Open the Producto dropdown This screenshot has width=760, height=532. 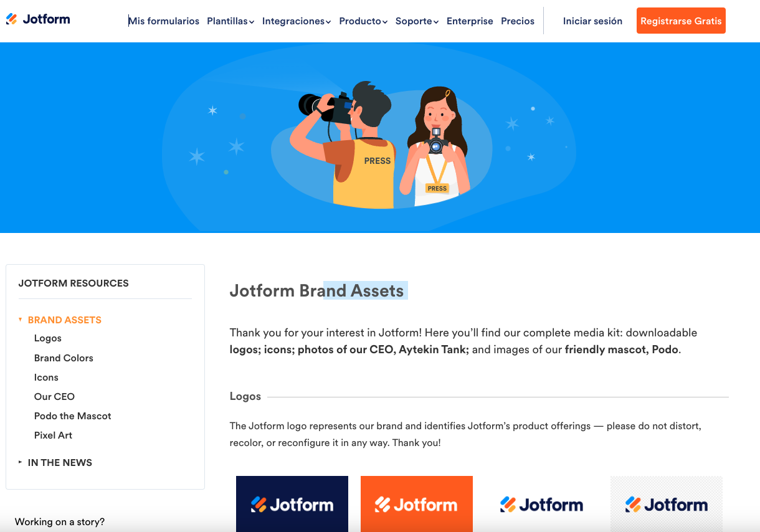[x=363, y=21]
